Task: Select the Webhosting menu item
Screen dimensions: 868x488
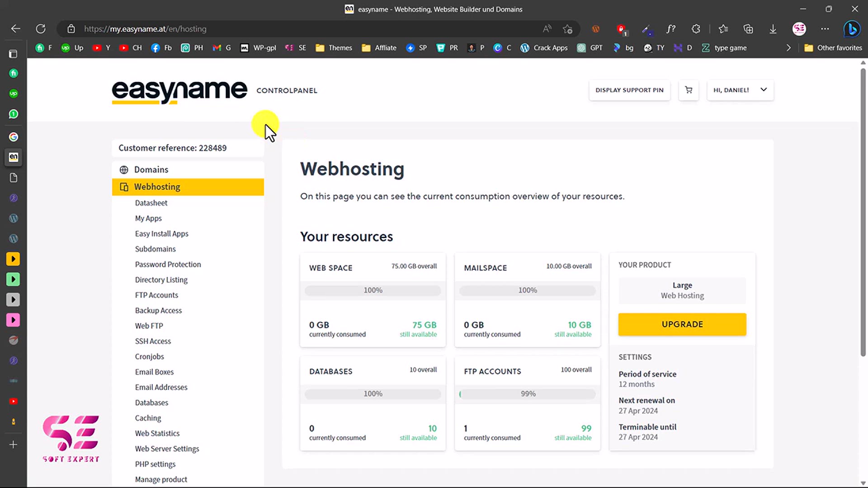Action: pyautogui.click(x=188, y=187)
